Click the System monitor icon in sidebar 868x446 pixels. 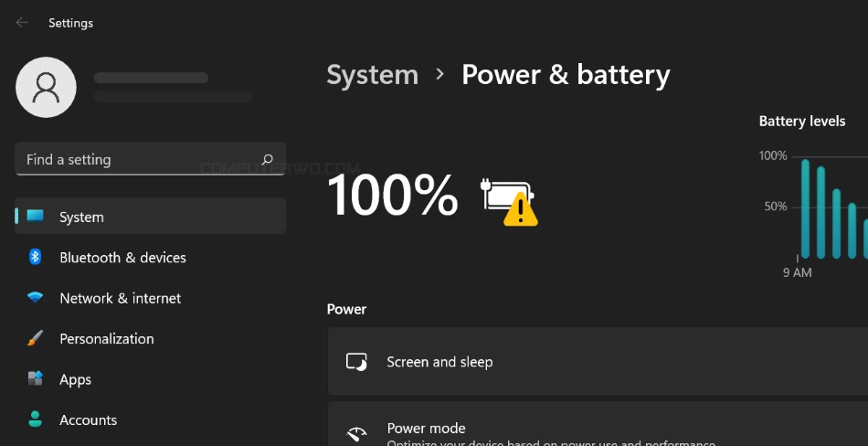[35, 216]
